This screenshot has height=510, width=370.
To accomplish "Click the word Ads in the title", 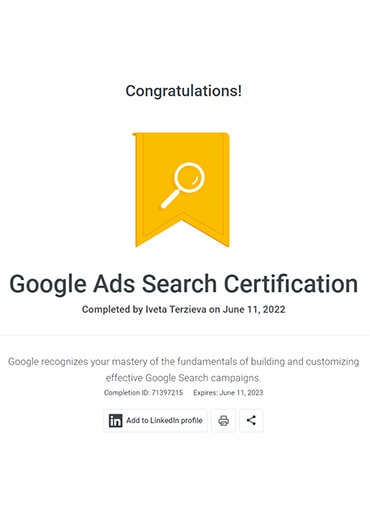I will click(x=114, y=284).
